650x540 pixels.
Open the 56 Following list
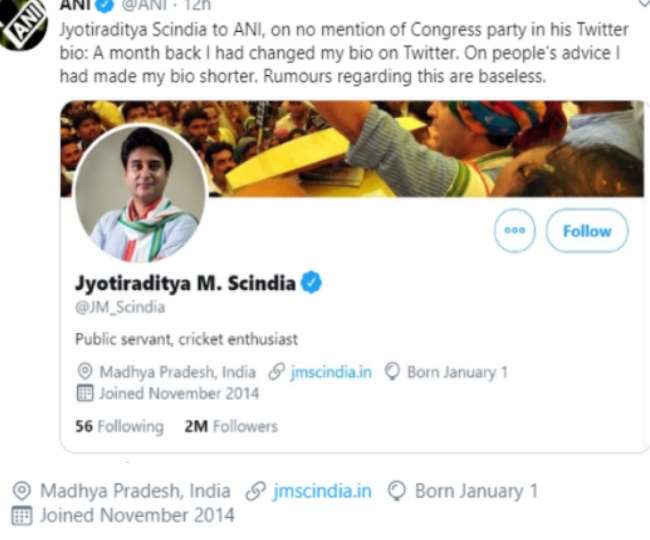[119, 426]
